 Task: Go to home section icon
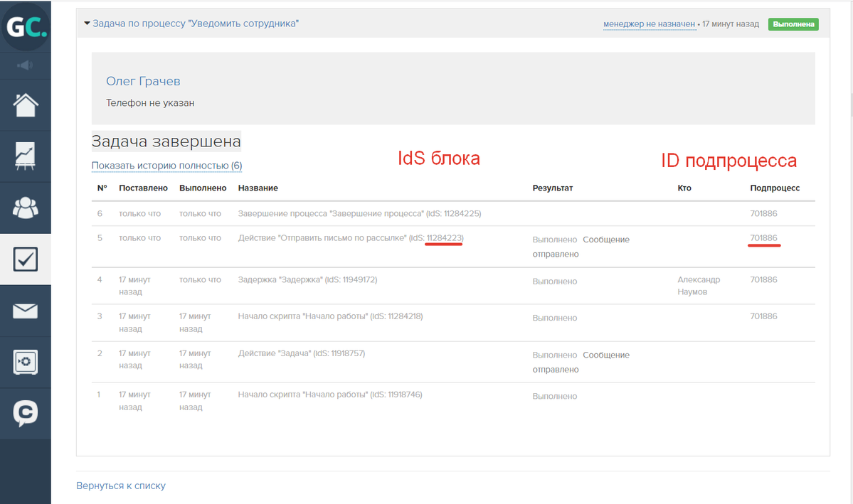tap(26, 105)
